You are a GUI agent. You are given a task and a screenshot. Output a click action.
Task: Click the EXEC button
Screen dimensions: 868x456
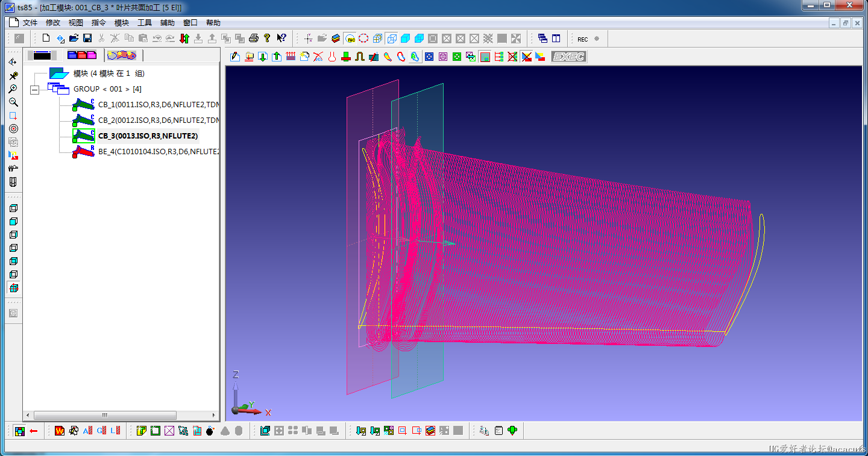pyautogui.click(x=569, y=57)
